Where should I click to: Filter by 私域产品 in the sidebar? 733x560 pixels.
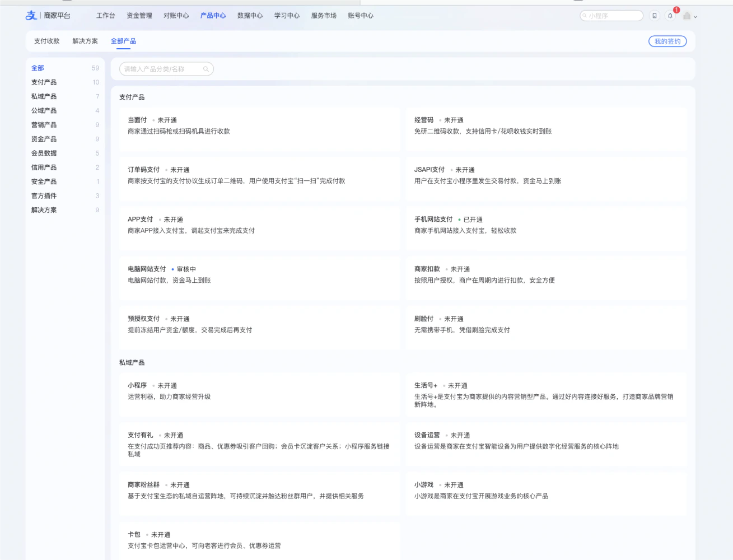pos(65,96)
